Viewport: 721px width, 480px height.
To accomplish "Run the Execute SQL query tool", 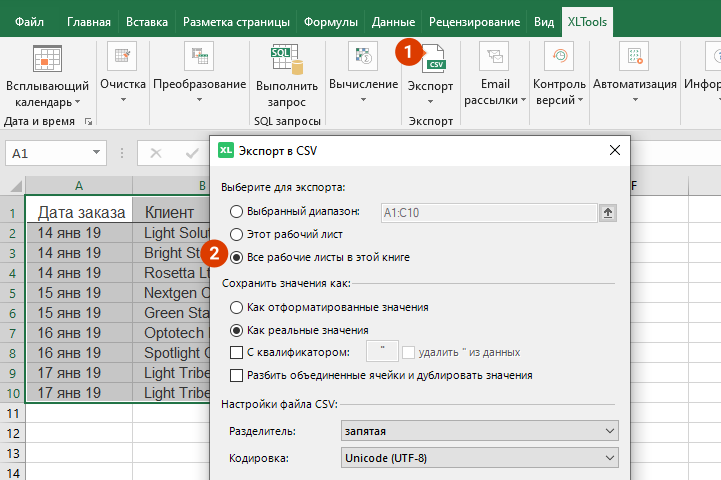I will coord(286,60).
